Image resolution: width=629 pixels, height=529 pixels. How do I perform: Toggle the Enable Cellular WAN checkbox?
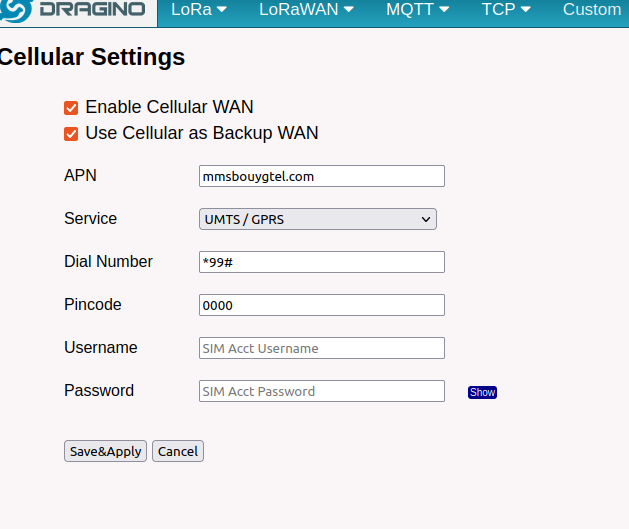71,108
